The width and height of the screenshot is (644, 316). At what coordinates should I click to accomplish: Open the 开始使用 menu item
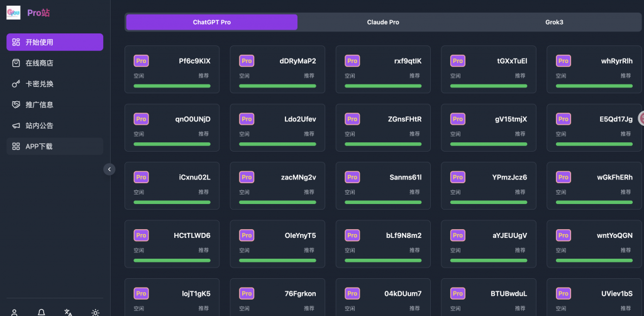(55, 42)
